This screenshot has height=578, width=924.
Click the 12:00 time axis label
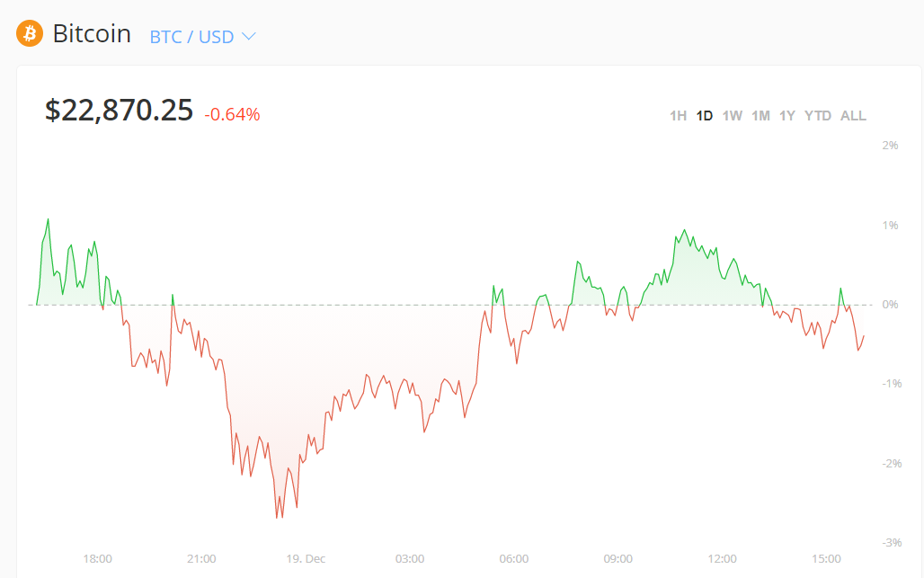click(x=723, y=559)
